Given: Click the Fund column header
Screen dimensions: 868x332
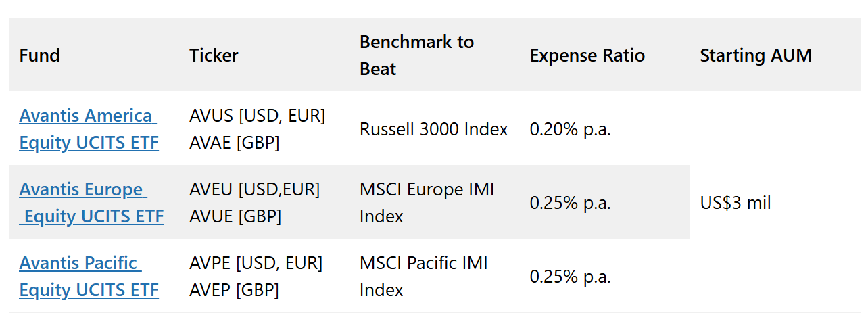Looking at the screenshot, I should (x=40, y=55).
